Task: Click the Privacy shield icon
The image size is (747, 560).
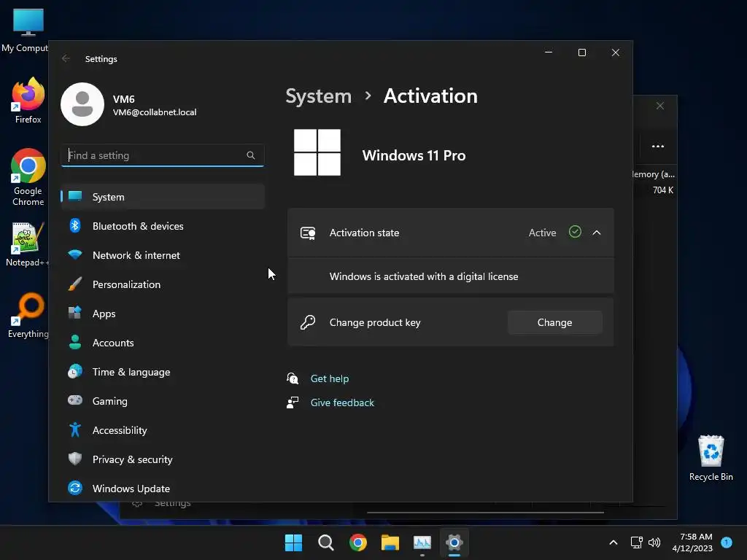Action: (75, 459)
